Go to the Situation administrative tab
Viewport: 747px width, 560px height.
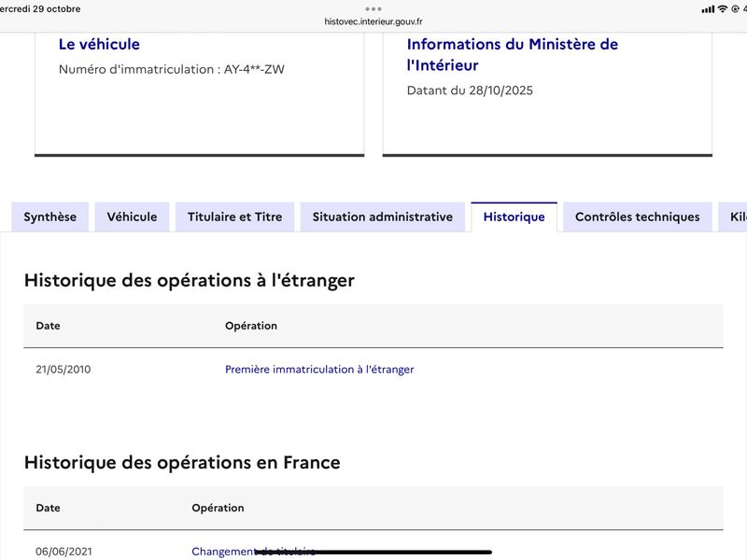[382, 217]
